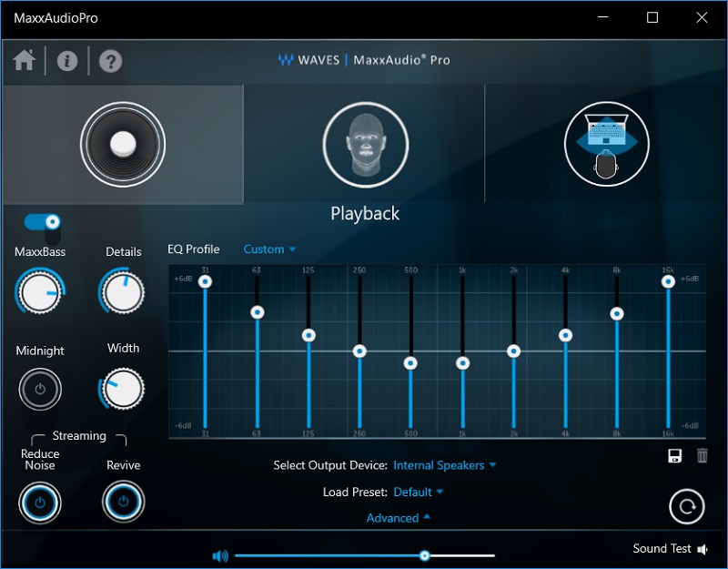Click the Details knob

point(123,292)
